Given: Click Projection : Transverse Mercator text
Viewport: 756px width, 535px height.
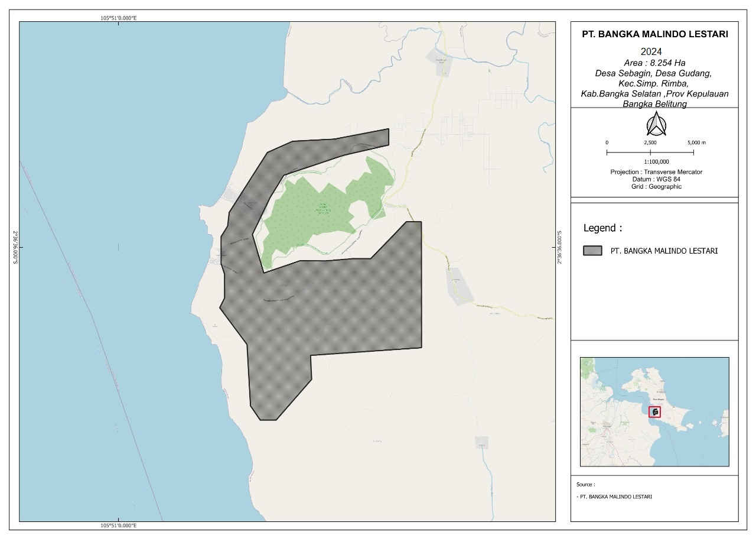Looking at the screenshot, I should click(656, 172).
